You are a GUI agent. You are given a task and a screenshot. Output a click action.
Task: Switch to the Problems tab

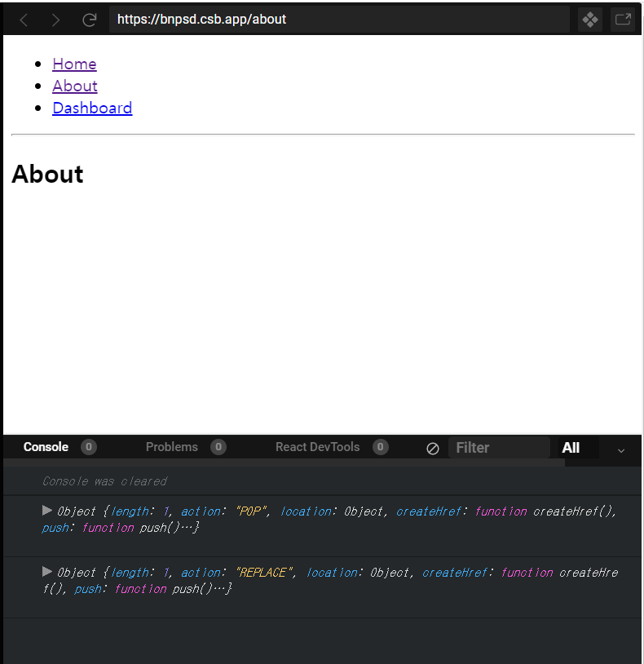point(172,447)
